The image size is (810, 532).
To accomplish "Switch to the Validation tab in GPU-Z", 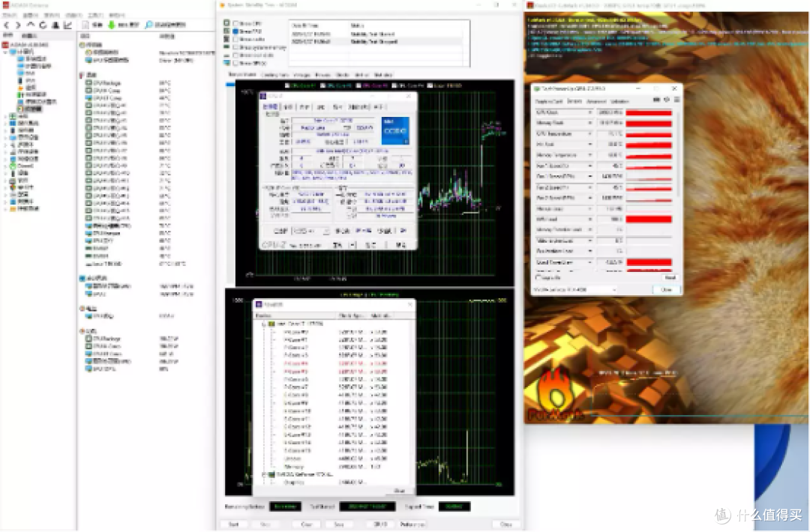I will click(619, 101).
